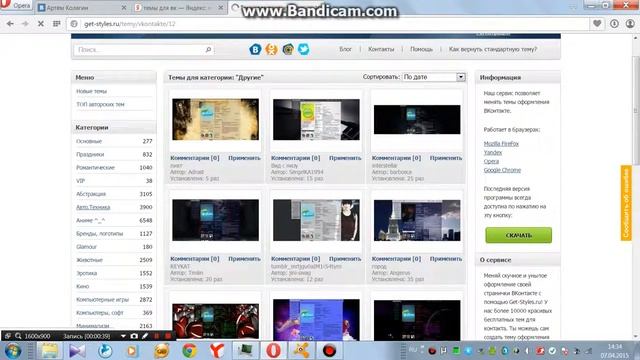Click the Twitter bird icon in header
Screen dimensions: 640x360
click(x=303, y=49)
